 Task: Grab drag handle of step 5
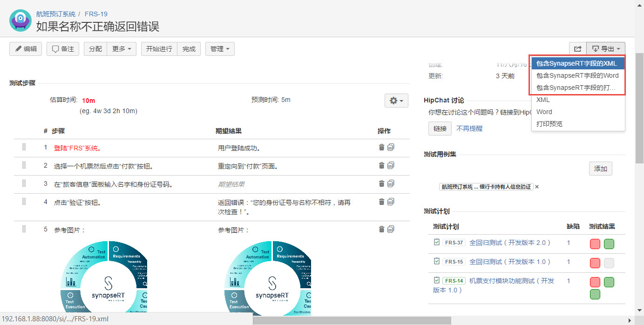click(x=24, y=229)
